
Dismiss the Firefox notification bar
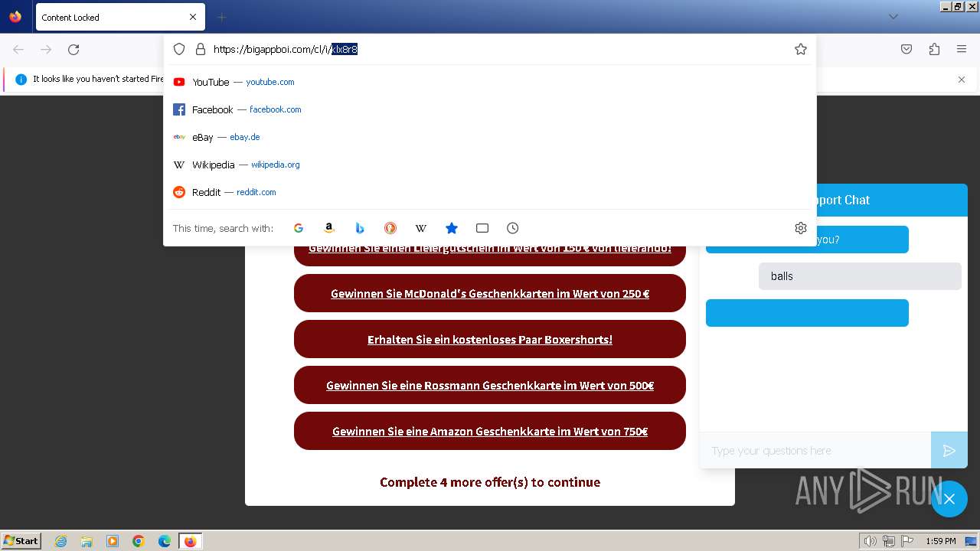[x=962, y=80]
